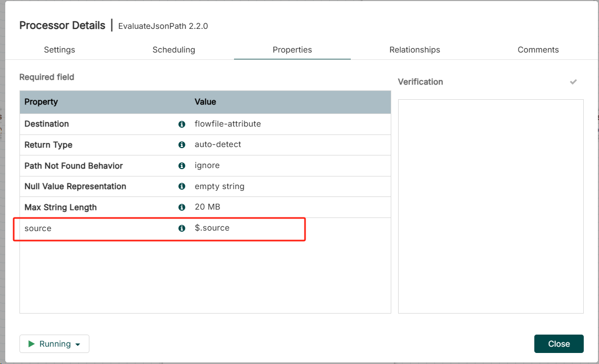Screen dimensions: 599x364
Task: Select the 20 MB Max String Length value
Action: click(x=207, y=207)
